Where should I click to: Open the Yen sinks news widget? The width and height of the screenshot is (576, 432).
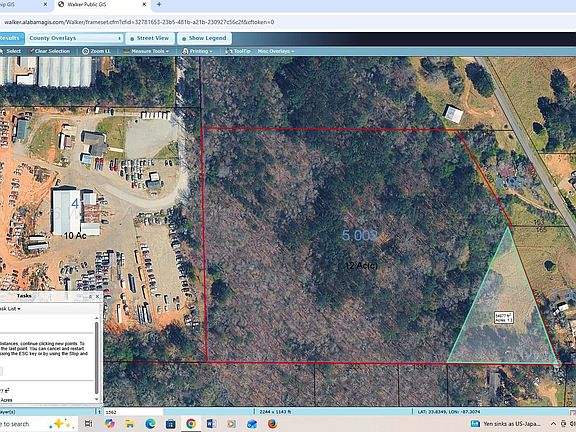click(506, 424)
